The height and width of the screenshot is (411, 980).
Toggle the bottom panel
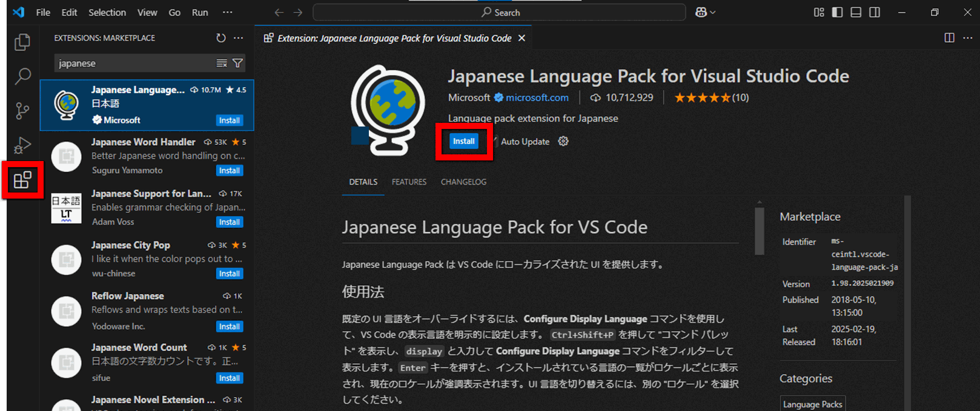tap(856, 12)
